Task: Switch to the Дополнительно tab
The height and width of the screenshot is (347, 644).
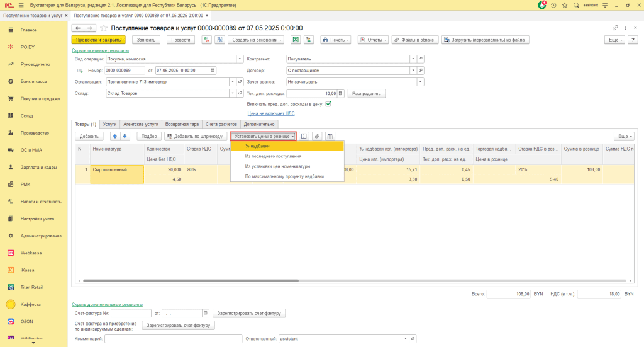Action: [x=258, y=124]
